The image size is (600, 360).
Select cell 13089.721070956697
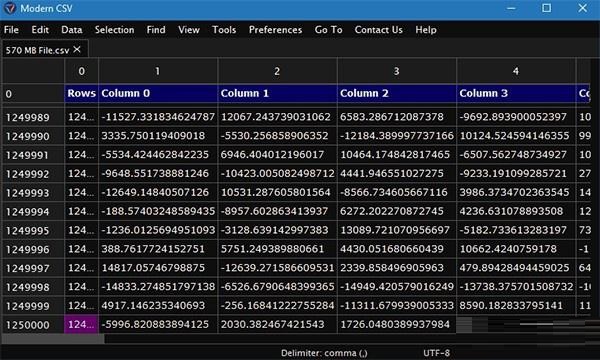pos(396,230)
